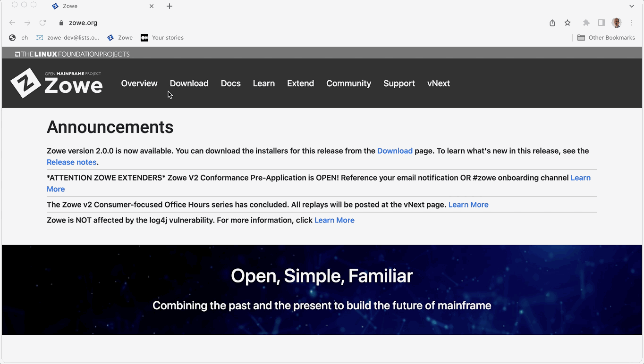The width and height of the screenshot is (644, 364).
Task: Open the Release notes link
Action: pyautogui.click(x=72, y=162)
